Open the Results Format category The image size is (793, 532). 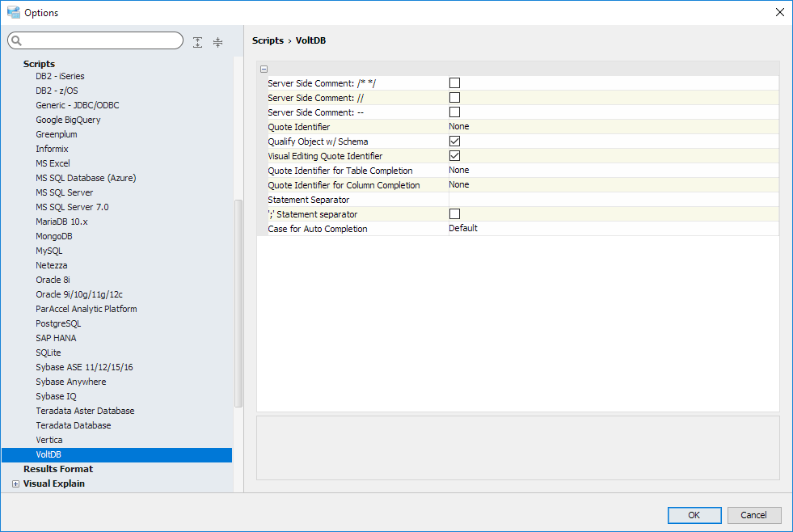(58, 469)
